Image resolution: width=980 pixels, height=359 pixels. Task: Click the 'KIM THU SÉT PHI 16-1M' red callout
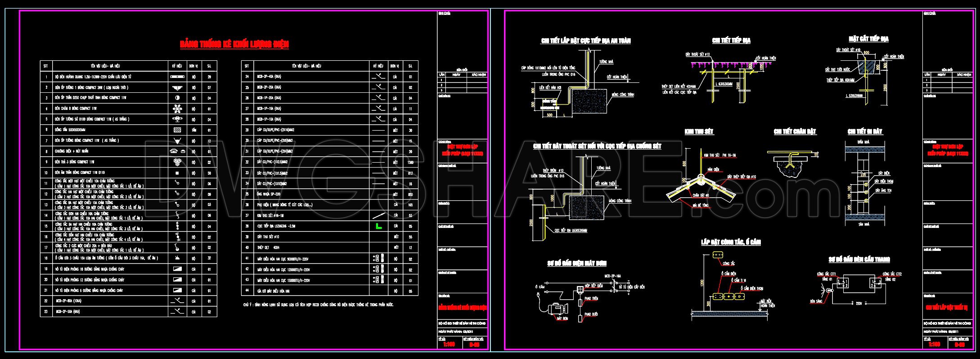(719, 155)
